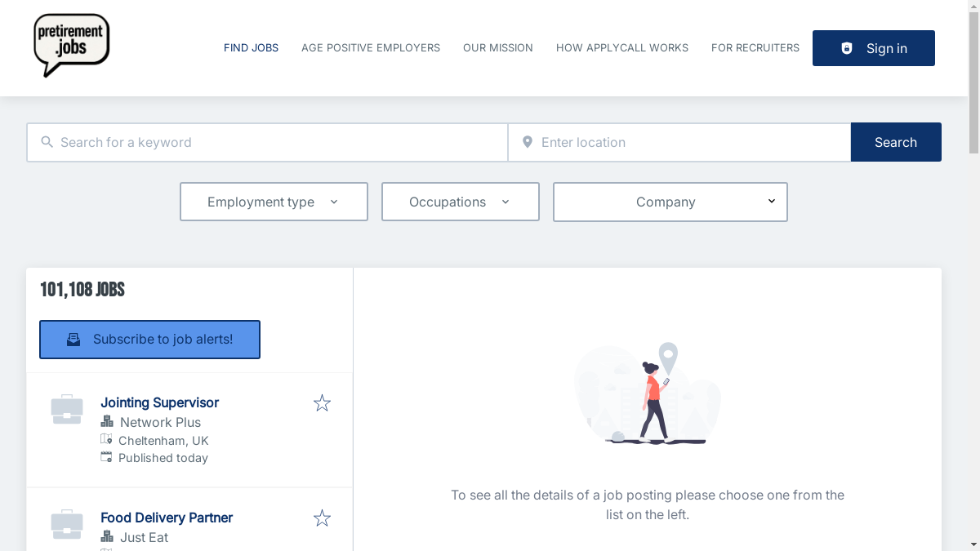
Task: Expand the Employment type dropdown
Action: coord(274,202)
